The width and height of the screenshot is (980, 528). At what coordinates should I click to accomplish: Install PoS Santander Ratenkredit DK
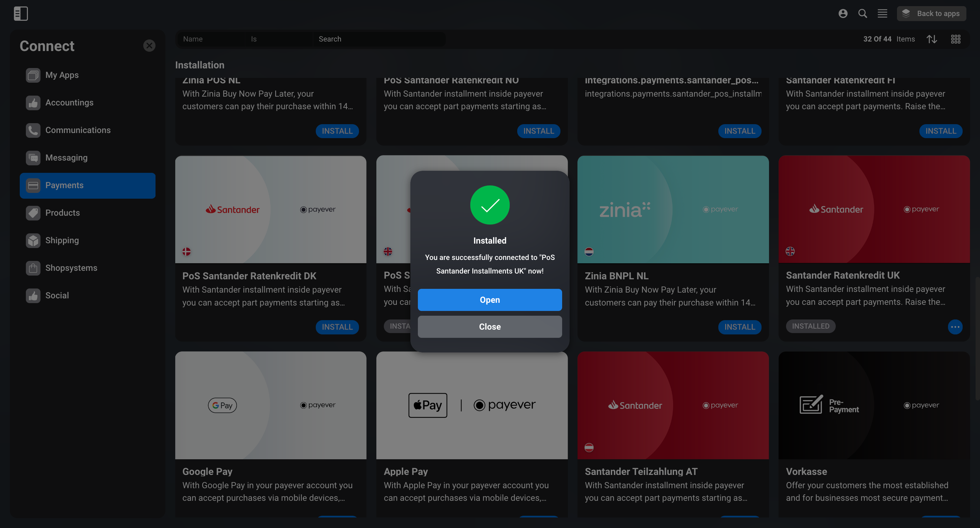[337, 327]
